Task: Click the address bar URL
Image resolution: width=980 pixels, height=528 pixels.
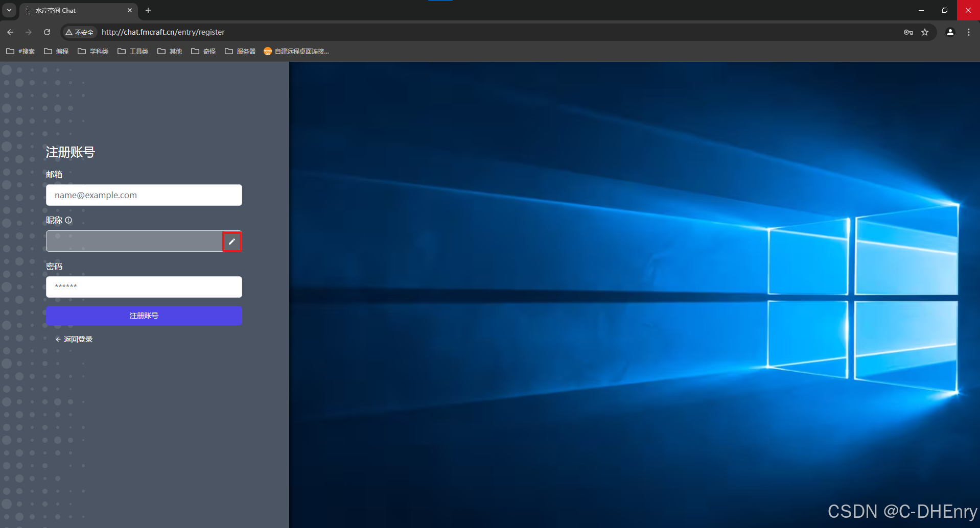Action: coord(163,32)
